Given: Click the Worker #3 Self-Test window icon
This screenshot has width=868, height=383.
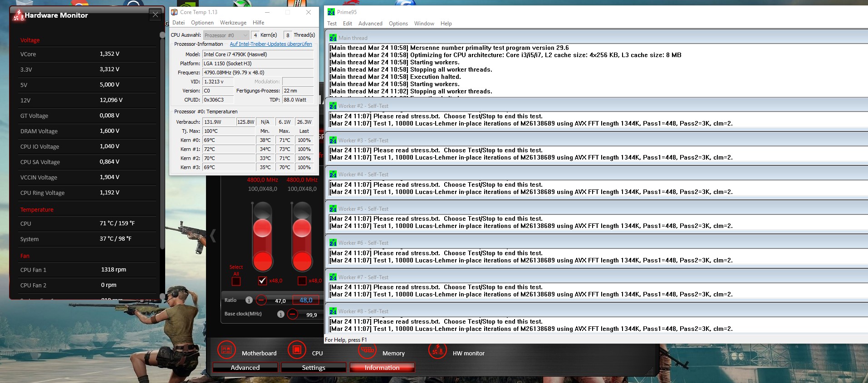Looking at the screenshot, I should tap(333, 141).
